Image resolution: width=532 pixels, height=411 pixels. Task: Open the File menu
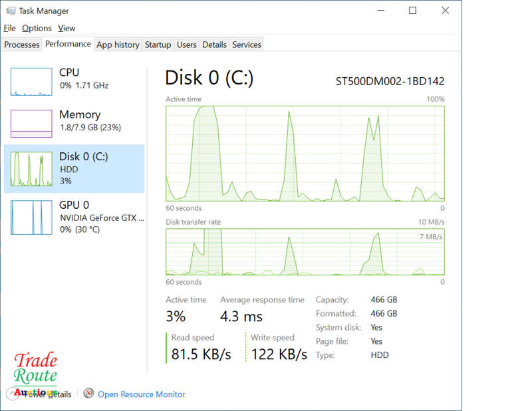click(9, 28)
